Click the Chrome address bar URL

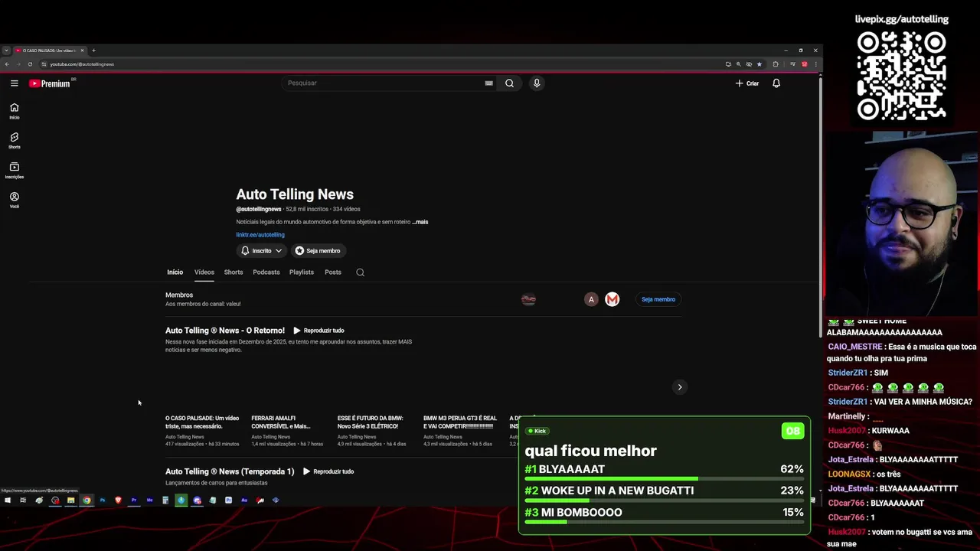pyautogui.click(x=82, y=64)
